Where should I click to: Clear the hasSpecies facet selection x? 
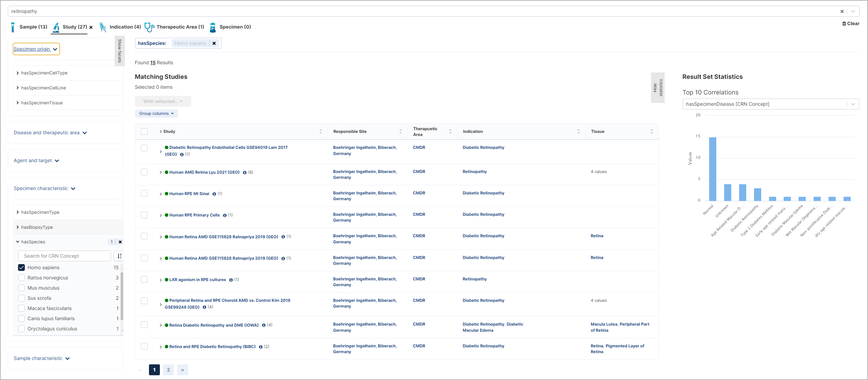click(120, 242)
